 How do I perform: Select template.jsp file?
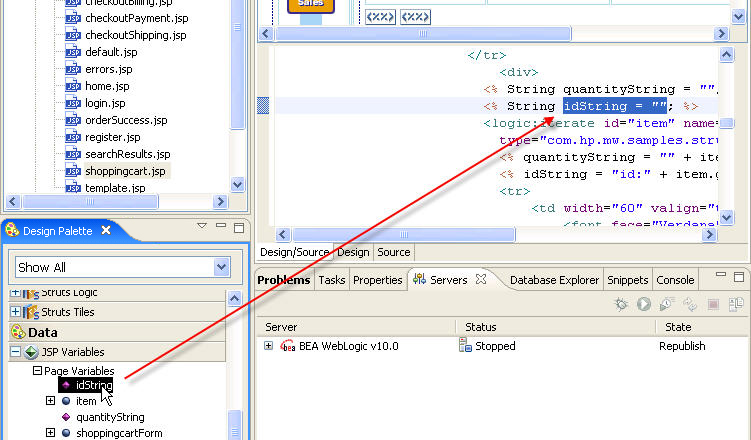click(x=115, y=188)
